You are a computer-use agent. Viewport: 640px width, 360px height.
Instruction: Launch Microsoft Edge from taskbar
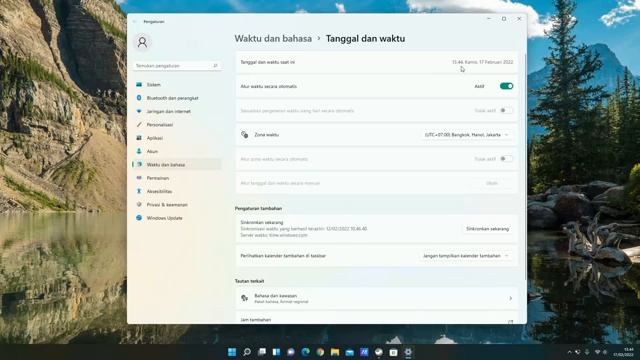pyautogui.click(x=305, y=352)
